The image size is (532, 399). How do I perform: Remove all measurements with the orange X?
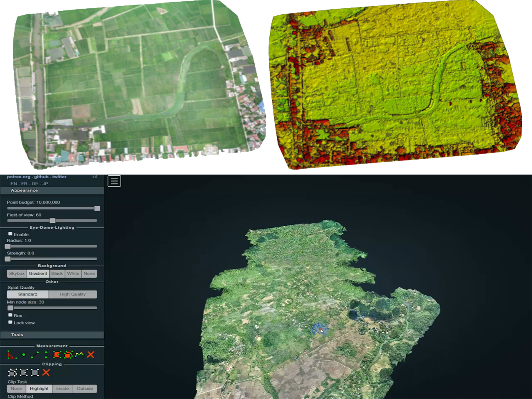pos(91,355)
